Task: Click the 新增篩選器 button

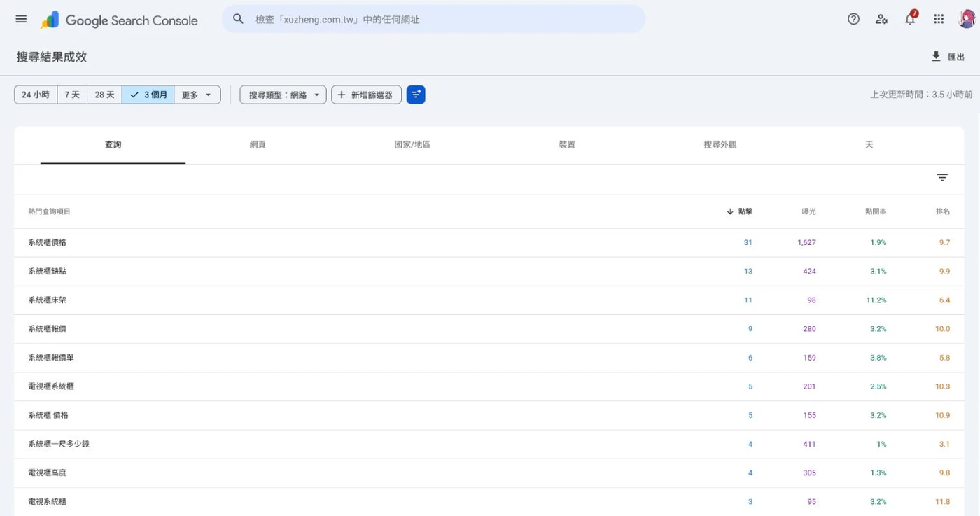Action: point(367,95)
